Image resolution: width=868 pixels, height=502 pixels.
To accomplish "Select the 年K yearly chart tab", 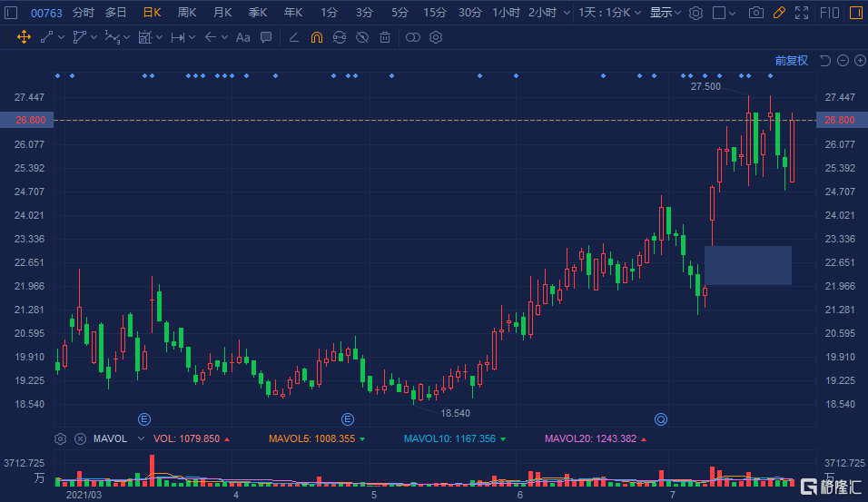I will (293, 13).
